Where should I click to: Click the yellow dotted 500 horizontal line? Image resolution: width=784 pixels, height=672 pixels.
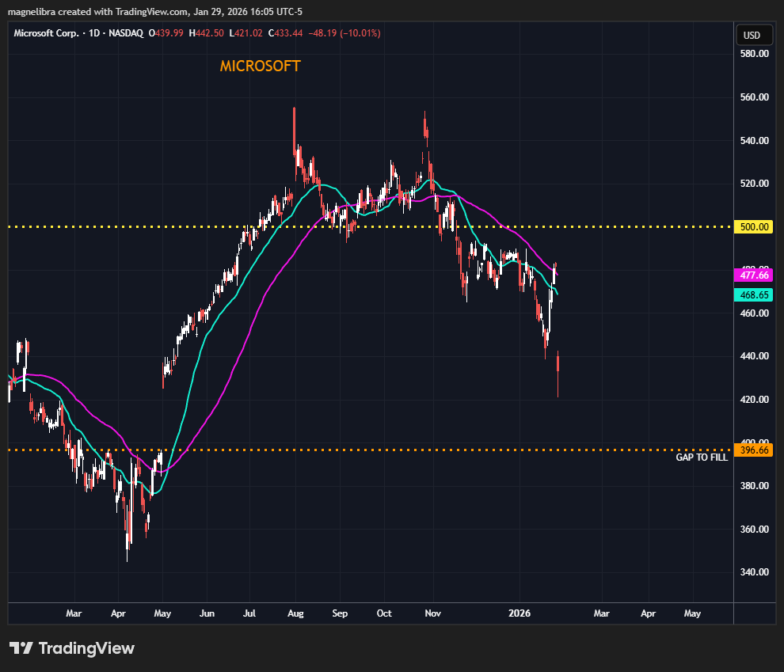click(x=370, y=227)
